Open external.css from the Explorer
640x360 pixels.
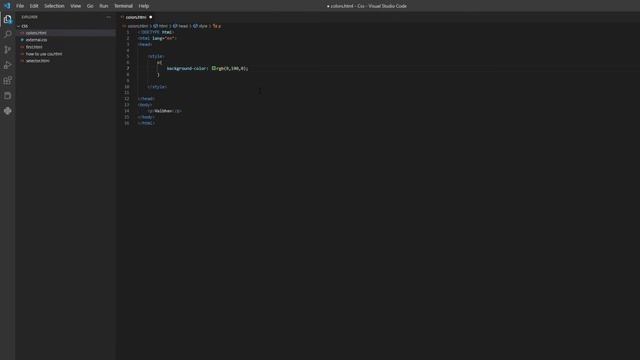(36, 40)
